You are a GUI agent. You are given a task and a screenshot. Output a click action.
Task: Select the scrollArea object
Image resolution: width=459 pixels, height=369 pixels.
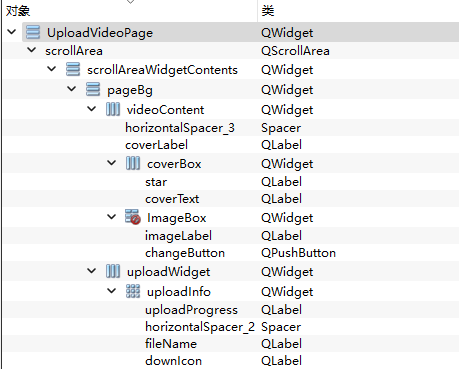click(74, 51)
